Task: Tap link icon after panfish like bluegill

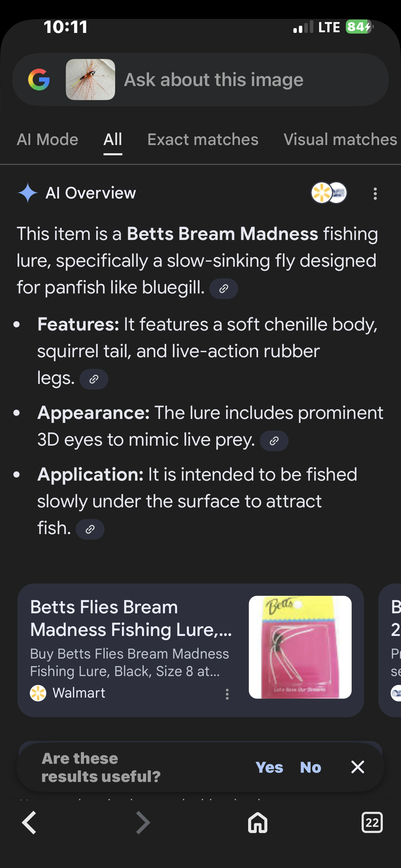Action: coord(224,289)
